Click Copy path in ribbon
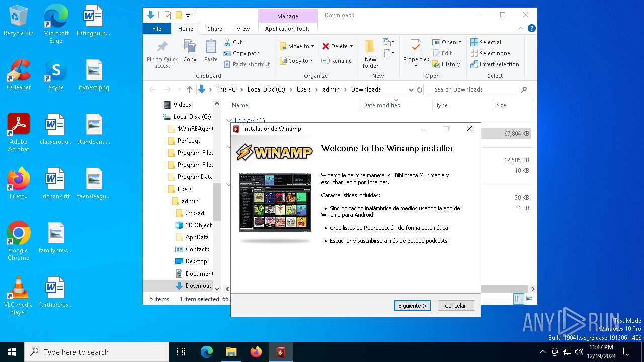Screen dimensions: 644x362 pyautogui.click(x=242, y=53)
